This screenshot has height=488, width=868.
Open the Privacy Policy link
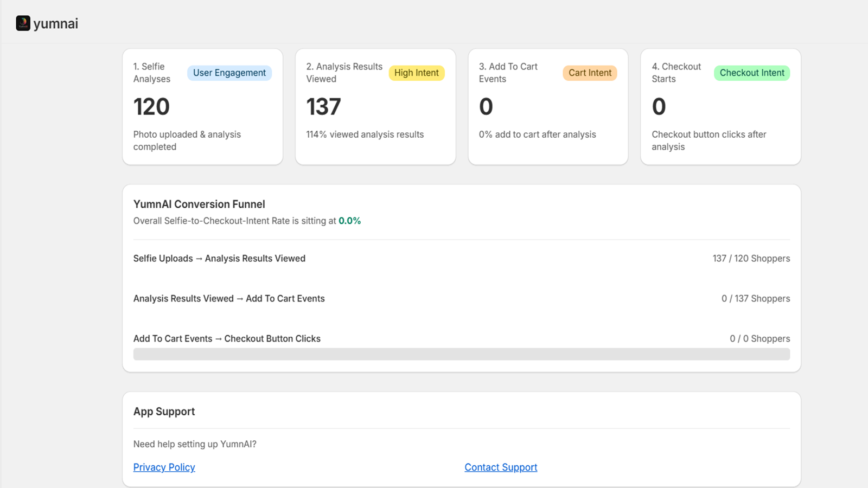coord(164,467)
